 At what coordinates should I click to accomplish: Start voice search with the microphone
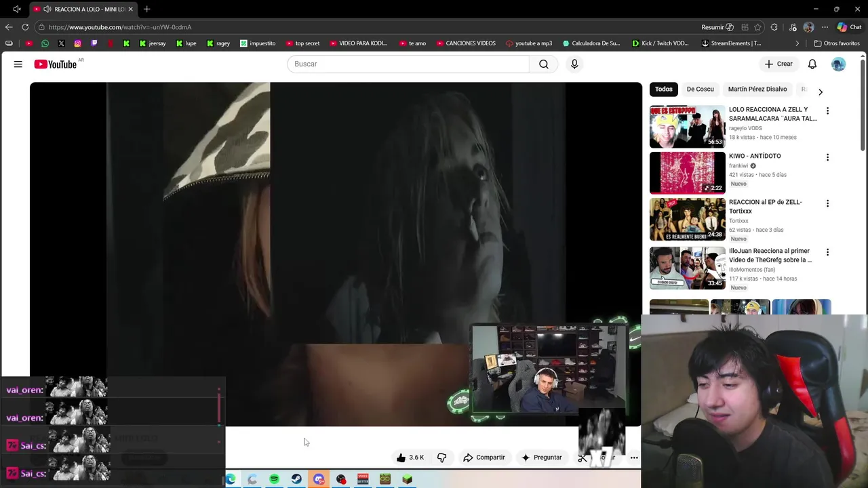point(574,64)
